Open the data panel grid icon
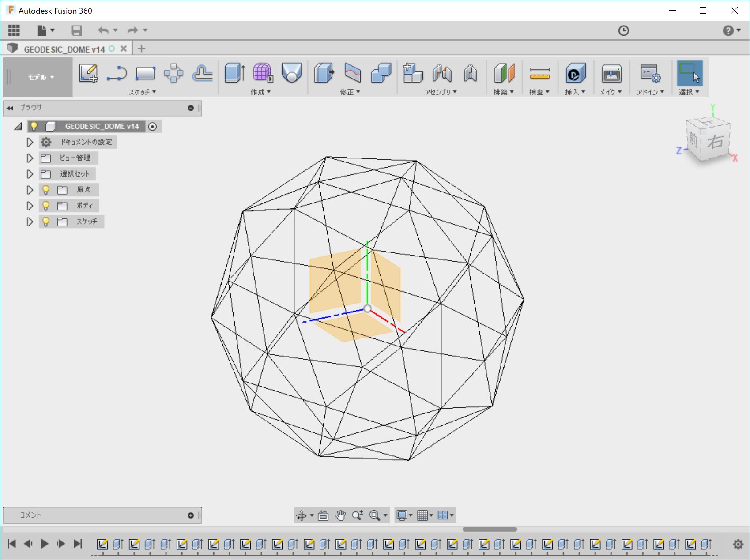This screenshot has width=750, height=560. tap(14, 30)
